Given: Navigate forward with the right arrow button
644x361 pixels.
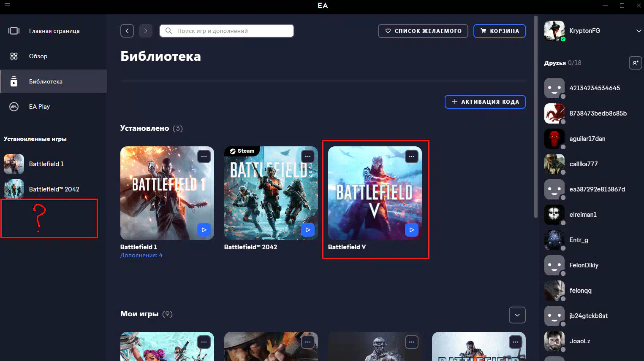Looking at the screenshot, I should (146, 31).
